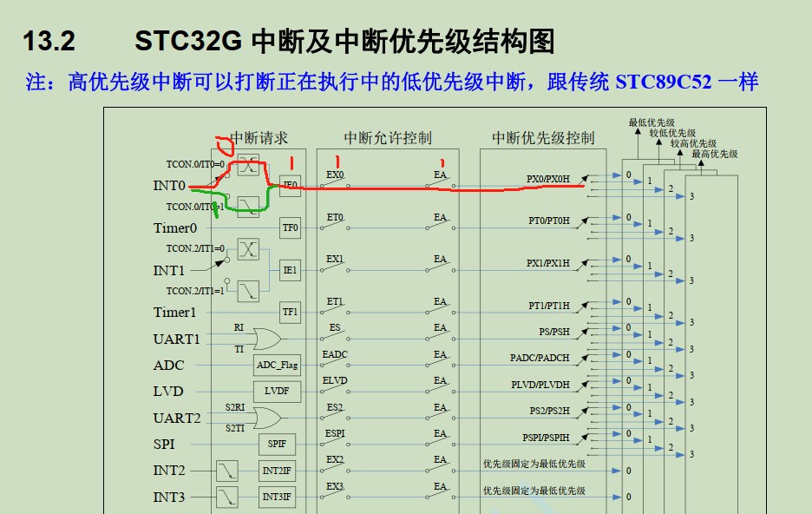Click the Timer0 source label
The height and width of the screenshot is (514, 812).
click(175, 228)
